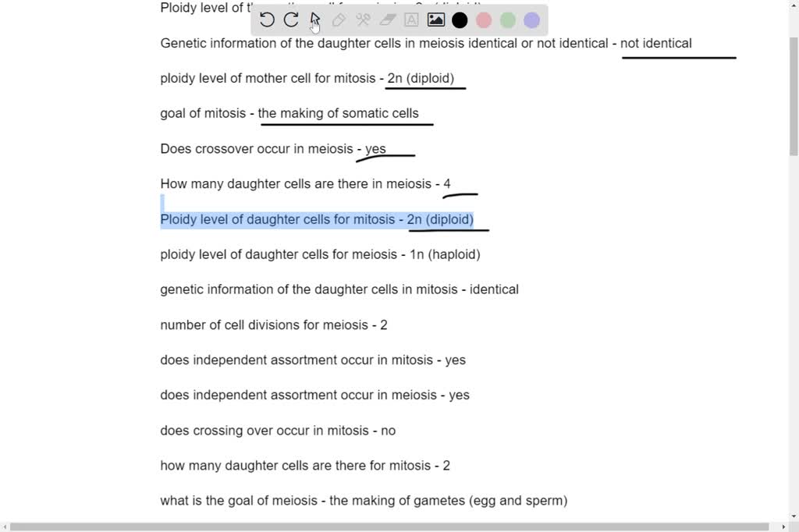The image size is (799, 532).
Task: Select the green color swatch
Action: click(507, 20)
